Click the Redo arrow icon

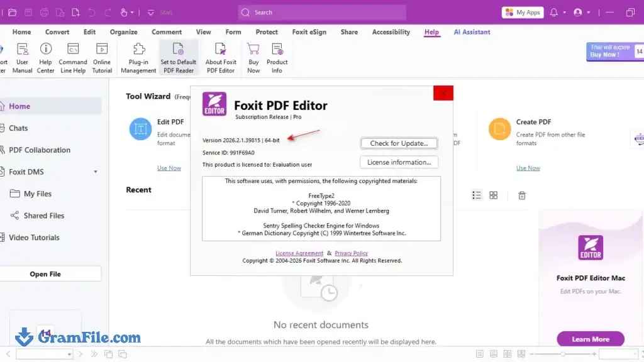coord(108,13)
